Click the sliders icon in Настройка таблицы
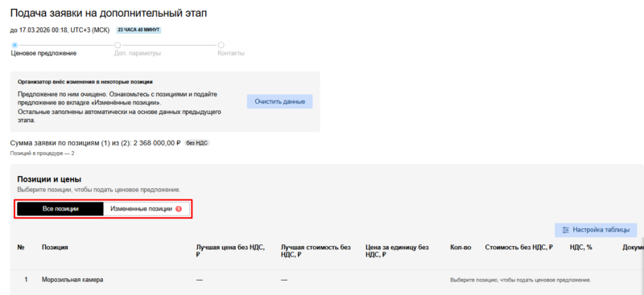This screenshot has width=644, height=295. pos(566,230)
